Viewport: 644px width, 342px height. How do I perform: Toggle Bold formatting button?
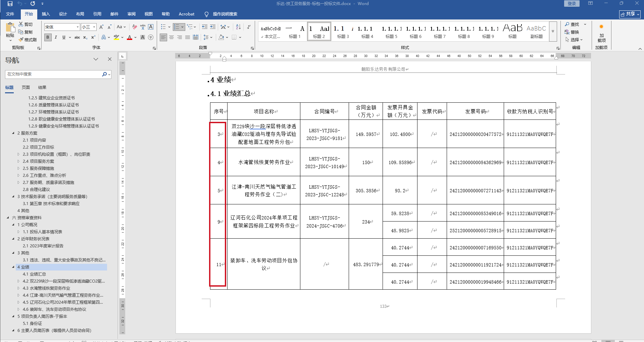(x=48, y=37)
